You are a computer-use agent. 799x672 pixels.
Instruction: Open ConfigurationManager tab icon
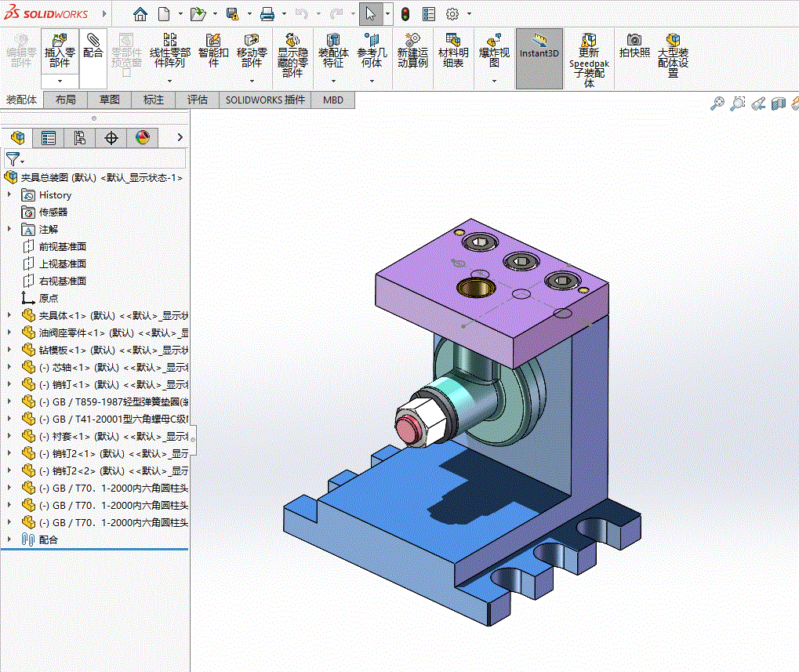coord(79,137)
